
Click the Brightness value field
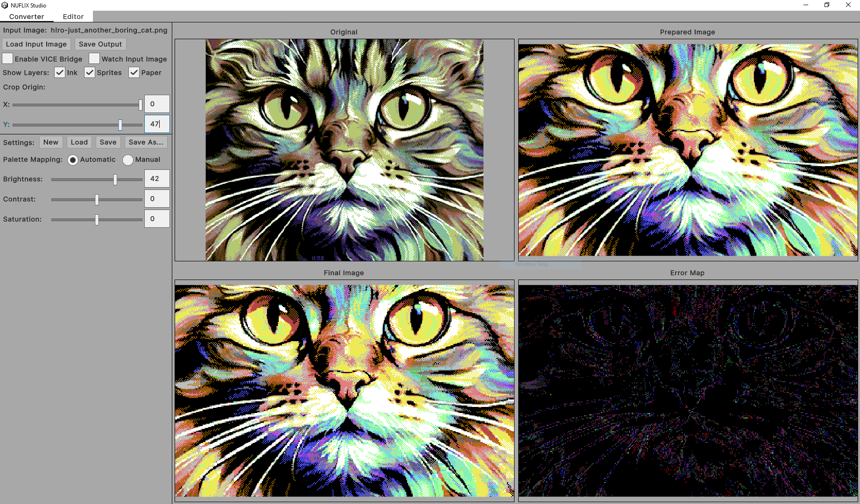tap(157, 179)
